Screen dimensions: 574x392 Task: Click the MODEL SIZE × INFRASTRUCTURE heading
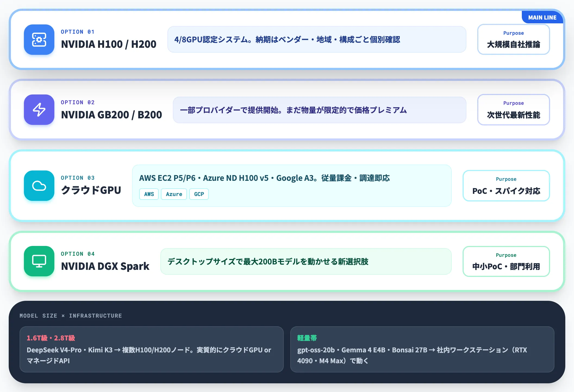[71, 316]
